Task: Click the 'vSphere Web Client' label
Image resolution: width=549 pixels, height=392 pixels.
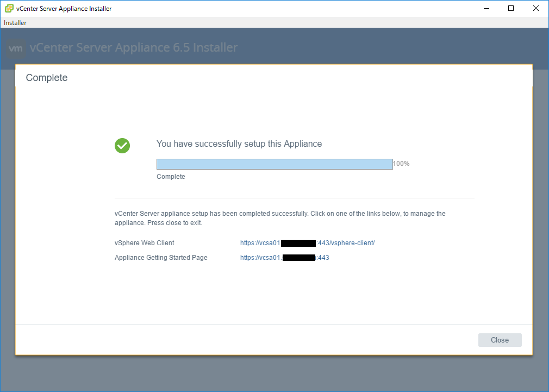Action: pyautogui.click(x=144, y=243)
